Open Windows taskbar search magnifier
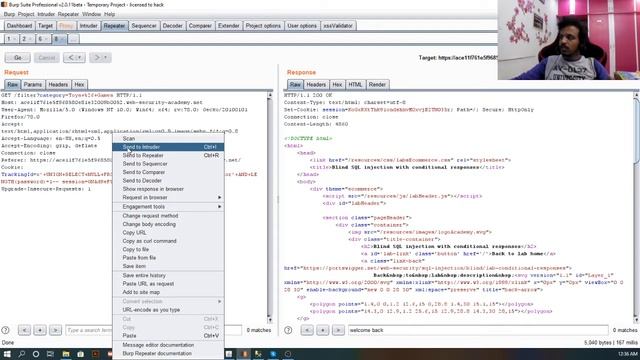640x360 pixels. tap(21, 354)
